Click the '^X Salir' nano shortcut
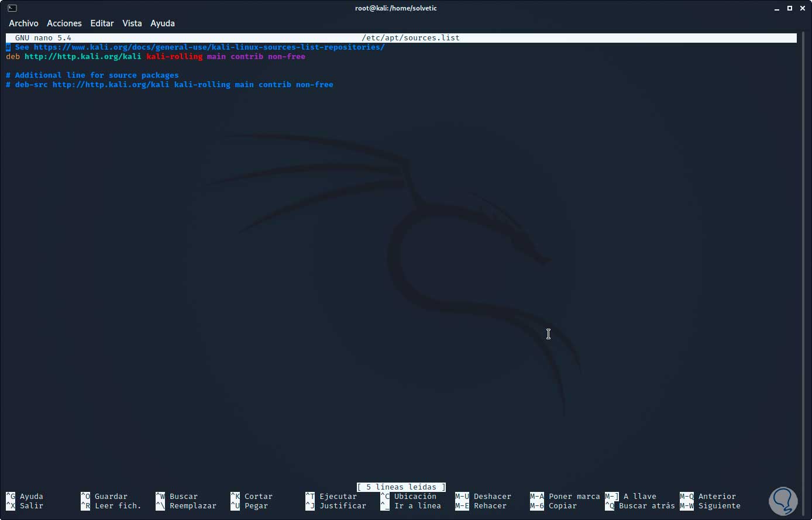The width and height of the screenshot is (812, 520). [25, 506]
